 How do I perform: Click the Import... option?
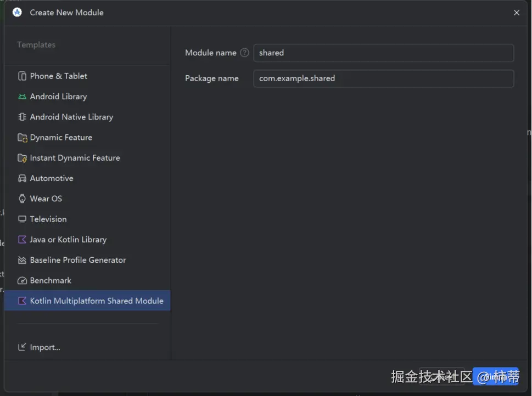[45, 347]
